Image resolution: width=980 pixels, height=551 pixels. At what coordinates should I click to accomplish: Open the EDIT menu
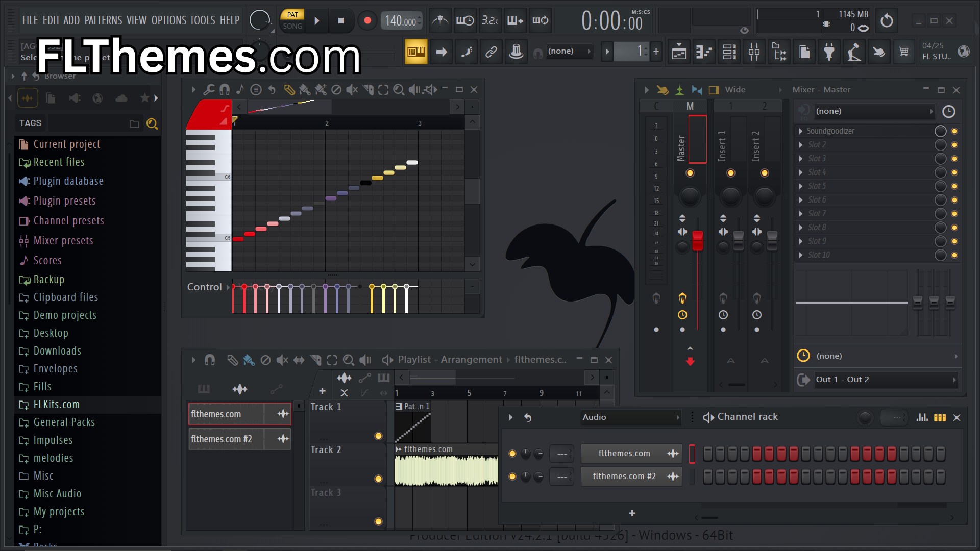[51, 20]
